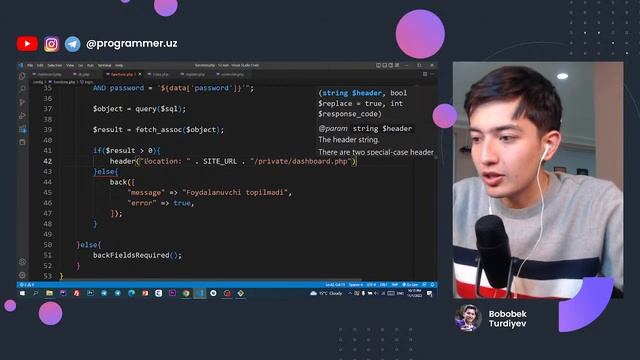This screenshot has height=360, width=640.
Task: Open the Run menu
Action: coord(90,65)
